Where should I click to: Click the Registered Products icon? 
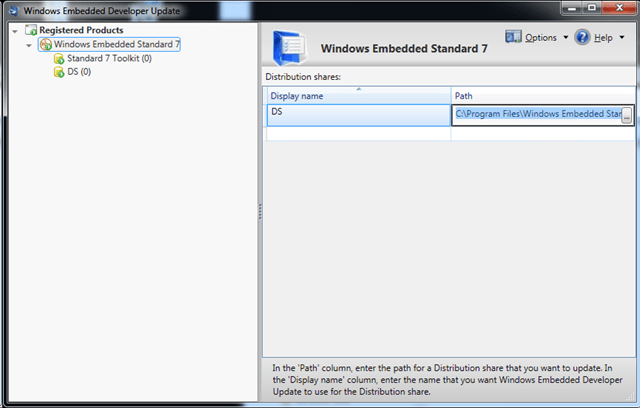pos(31,30)
